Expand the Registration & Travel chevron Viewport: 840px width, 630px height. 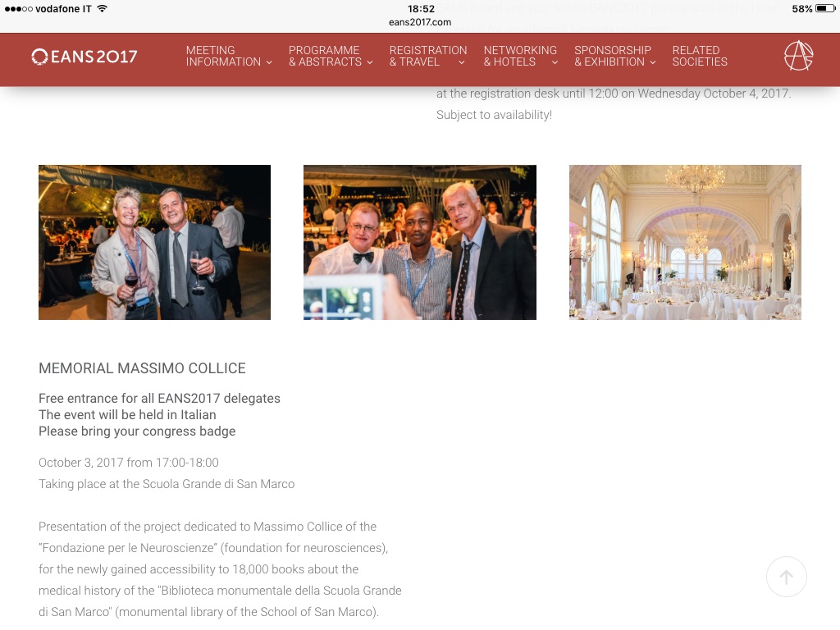coord(461,62)
